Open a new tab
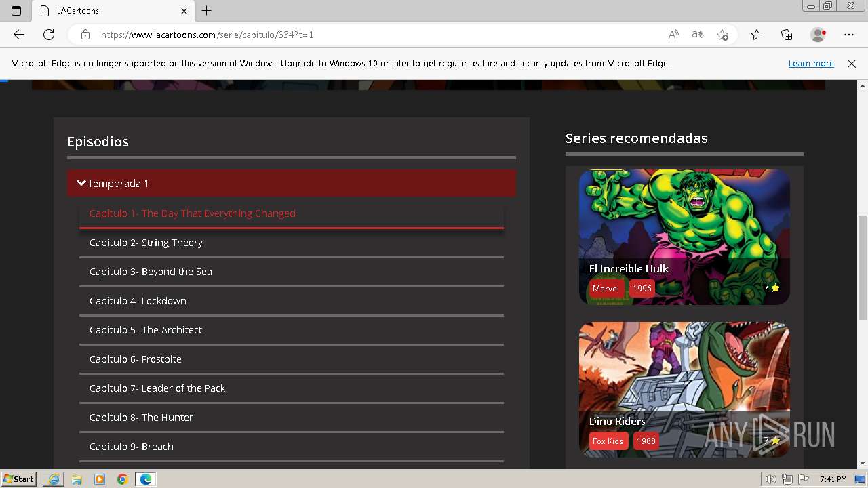The width and height of the screenshot is (868, 488). pyautogui.click(x=207, y=11)
